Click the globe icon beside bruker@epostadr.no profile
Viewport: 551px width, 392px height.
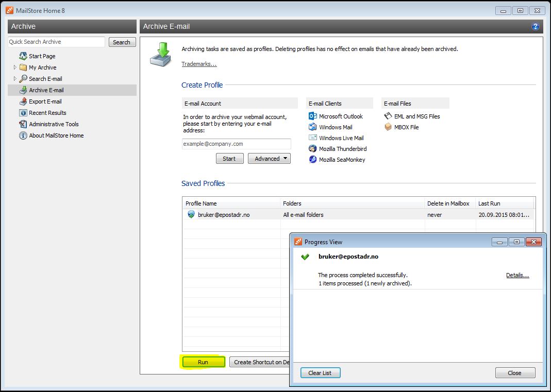tap(191, 214)
